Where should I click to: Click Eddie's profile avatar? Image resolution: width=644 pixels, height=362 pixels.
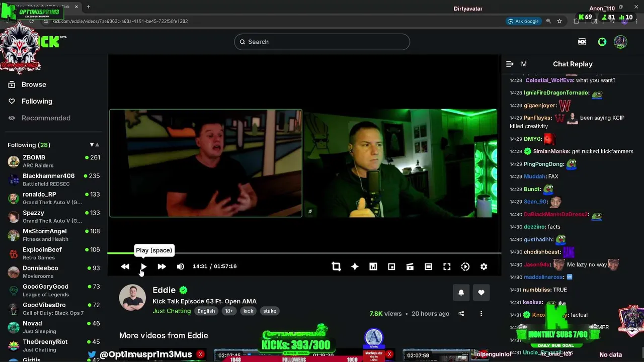click(x=132, y=298)
